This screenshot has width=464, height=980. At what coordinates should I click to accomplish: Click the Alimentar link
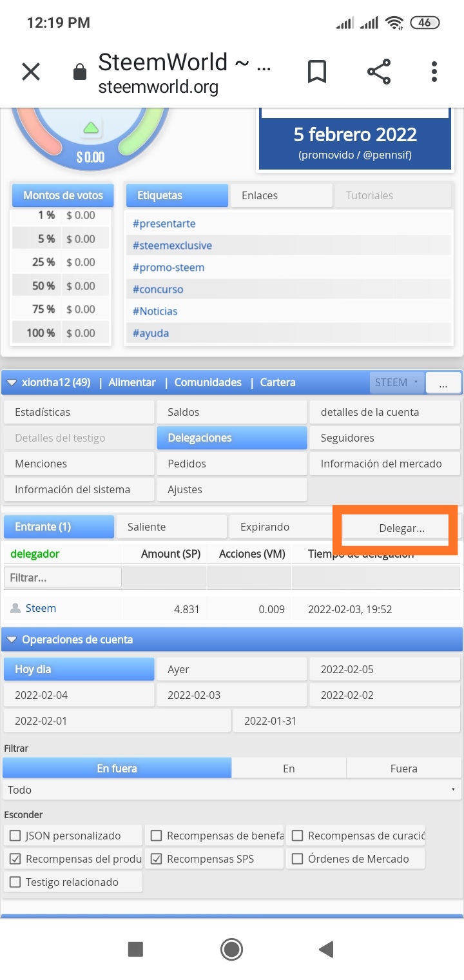[132, 382]
